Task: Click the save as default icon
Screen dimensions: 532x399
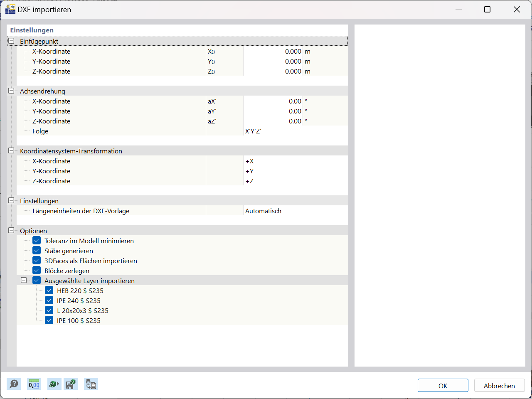Action: point(70,384)
